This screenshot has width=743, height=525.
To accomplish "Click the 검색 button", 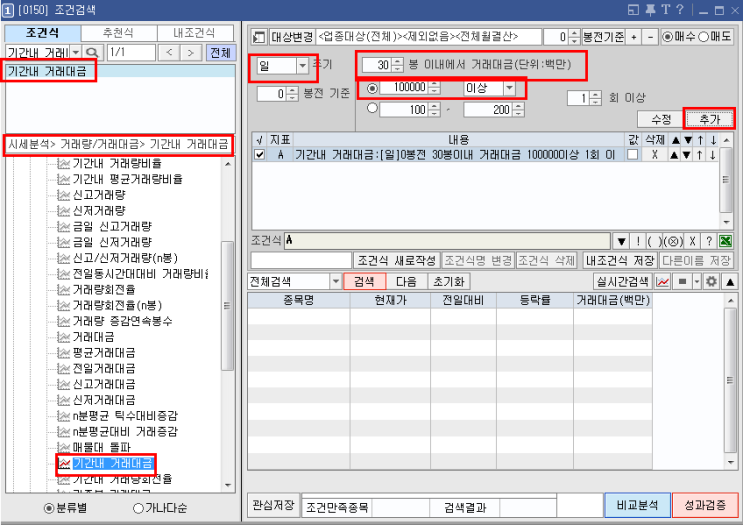I will (364, 282).
